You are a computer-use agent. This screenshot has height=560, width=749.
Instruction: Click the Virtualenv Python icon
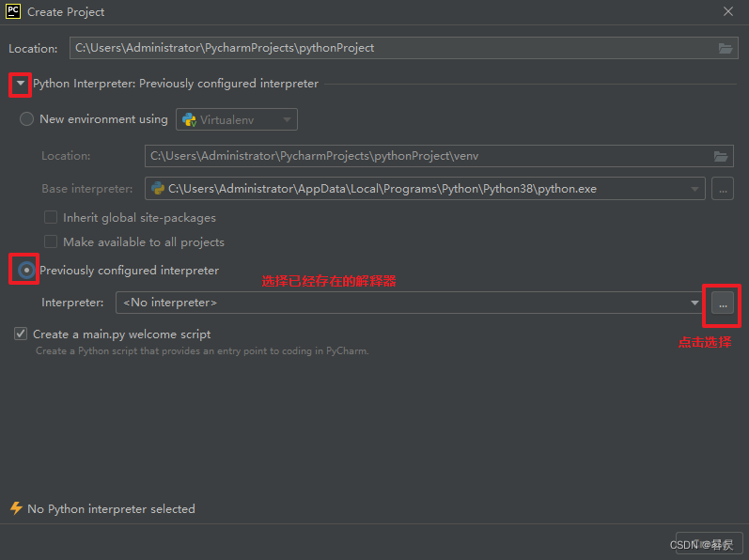(189, 120)
